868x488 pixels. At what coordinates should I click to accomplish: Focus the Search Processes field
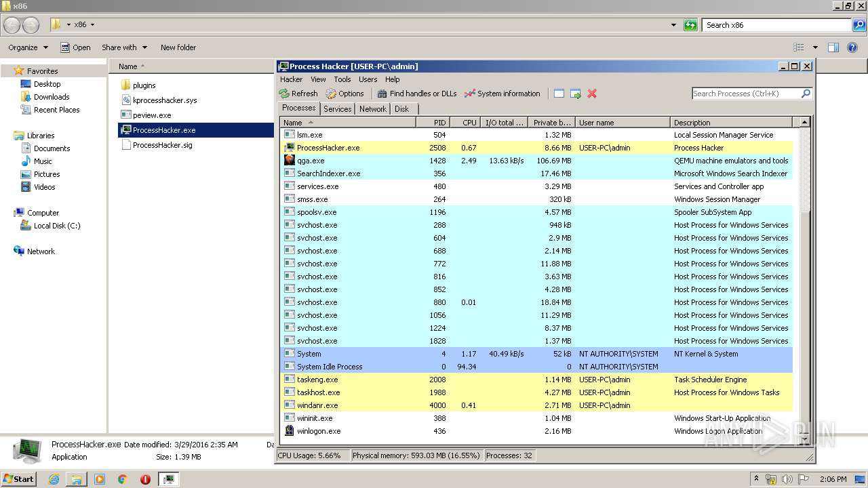(x=746, y=94)
